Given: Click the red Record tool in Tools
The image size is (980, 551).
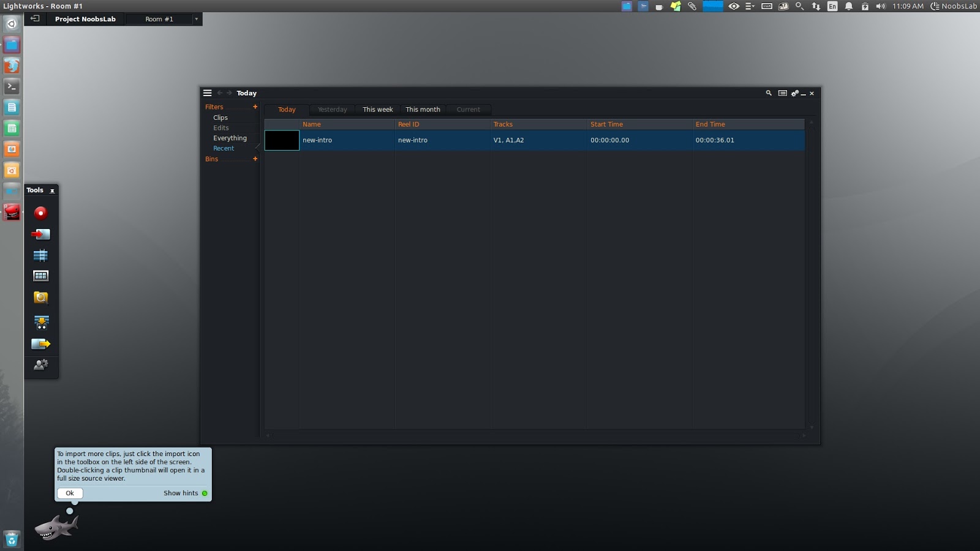Looking at the screenshot, I should click(40, 213).
